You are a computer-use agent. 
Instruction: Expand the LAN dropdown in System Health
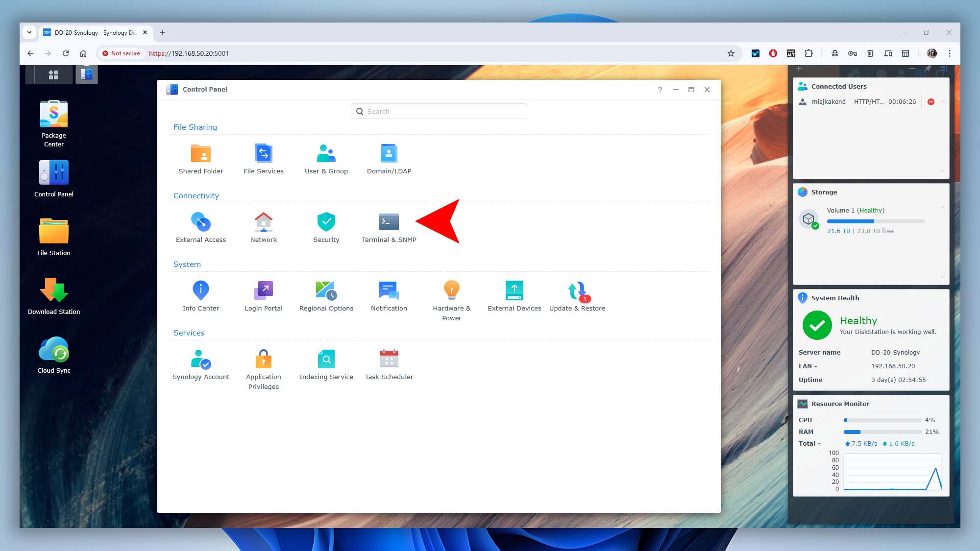[x=808, y=366]
